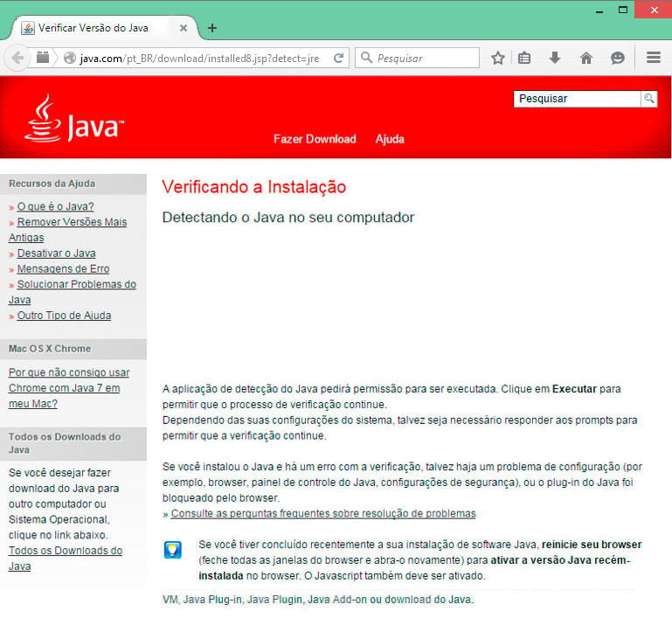Viewport: 672px width, 618px height.
Task: Click the lightbulb tip icon
Action: pos(173,550)
